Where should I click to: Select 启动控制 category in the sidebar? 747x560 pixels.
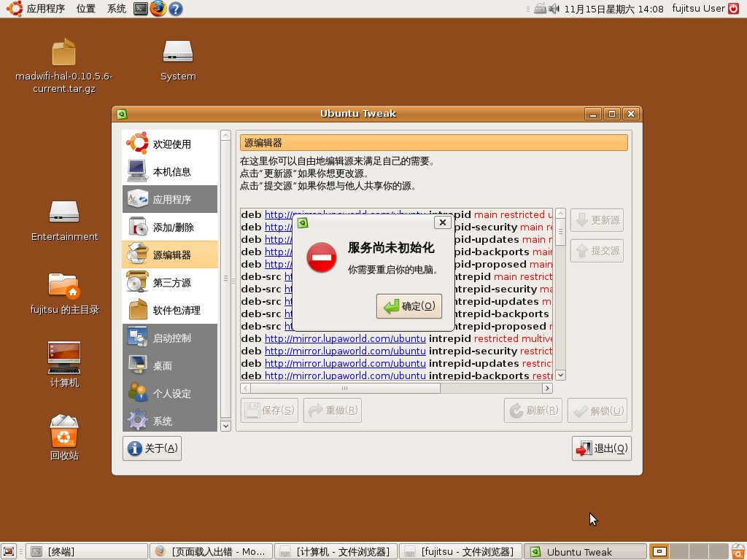(170, 338)
